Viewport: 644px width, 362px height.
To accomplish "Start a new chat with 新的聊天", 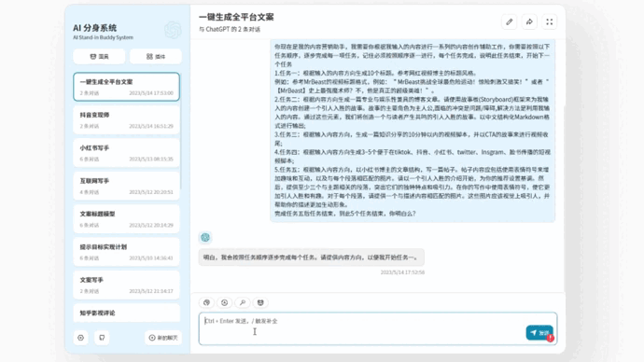I will click(163, 338).
